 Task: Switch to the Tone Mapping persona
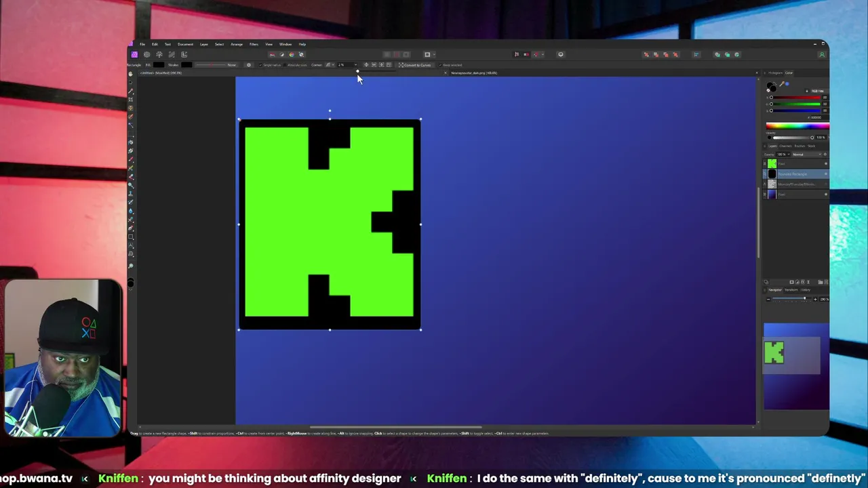pyautogui.click(x=172, y=54)
